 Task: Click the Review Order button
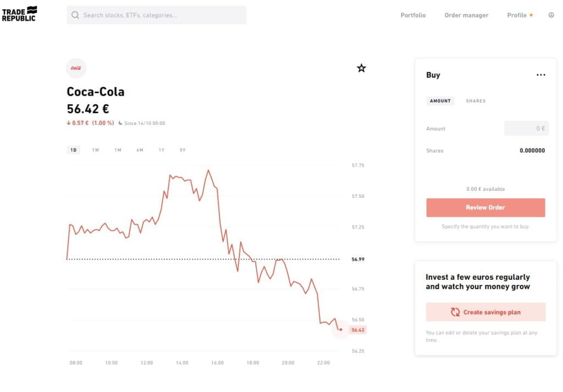pos(485,207)
